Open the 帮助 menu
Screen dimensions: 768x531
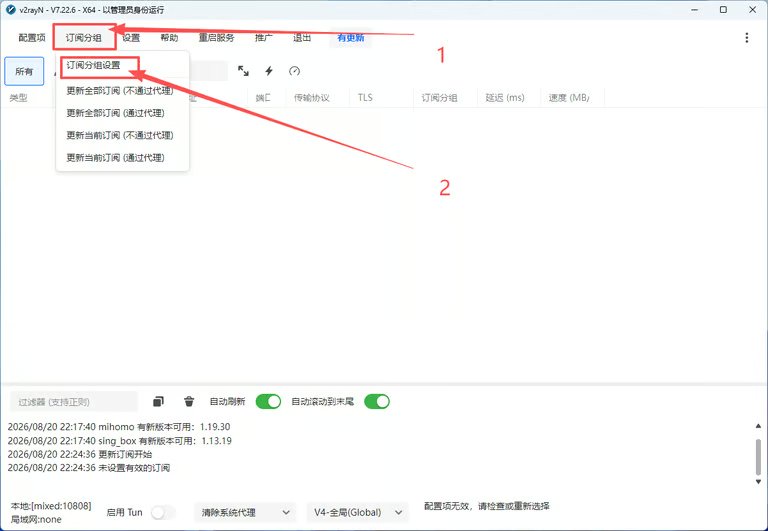(x=169, y=38)
